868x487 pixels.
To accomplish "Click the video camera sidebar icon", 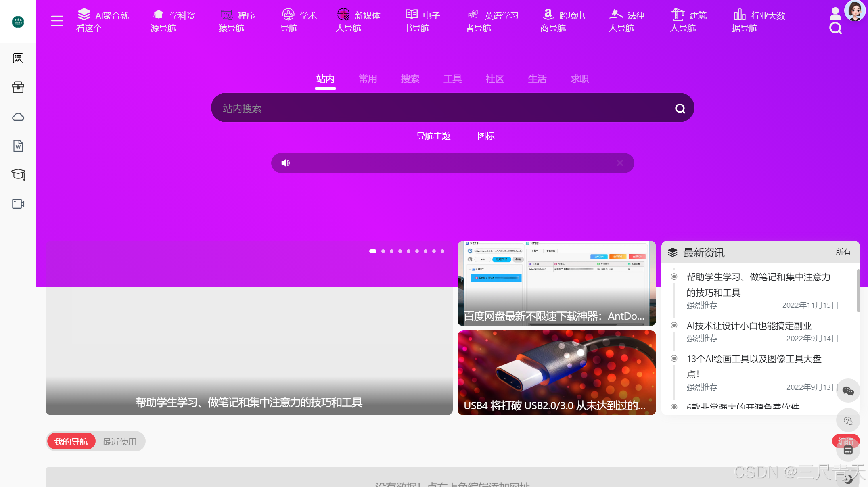I will coord(18,204).
